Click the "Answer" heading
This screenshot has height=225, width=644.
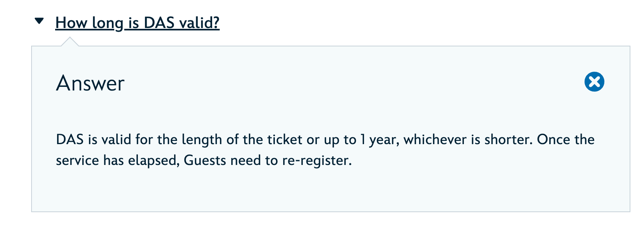(x=90, y=83)
